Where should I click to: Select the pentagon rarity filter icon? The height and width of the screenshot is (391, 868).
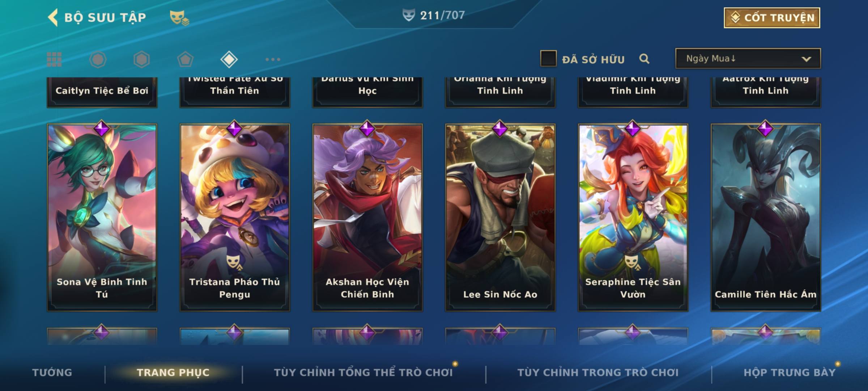[185, 59]
